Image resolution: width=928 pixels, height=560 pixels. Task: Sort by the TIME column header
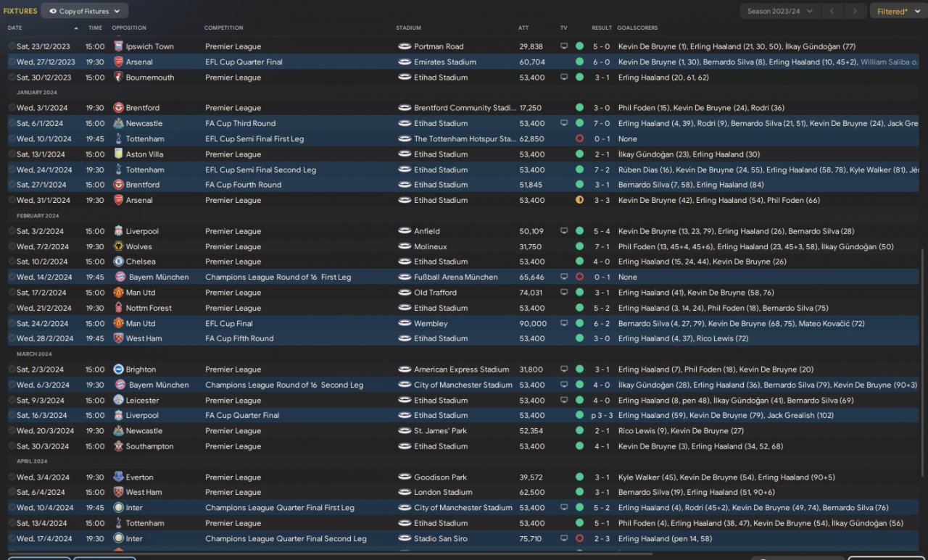(95, 28)
